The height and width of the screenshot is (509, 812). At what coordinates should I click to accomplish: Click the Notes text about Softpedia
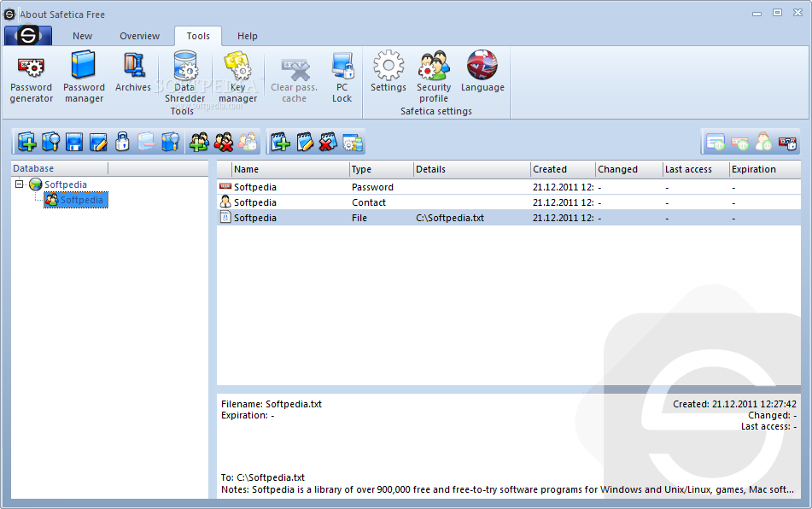pos(507,489)
